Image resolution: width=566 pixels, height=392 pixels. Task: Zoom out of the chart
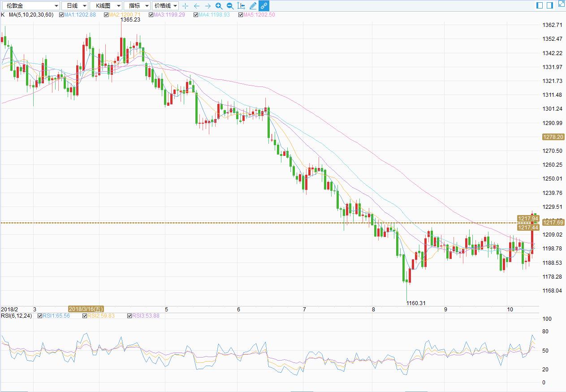tap(230, 6)
